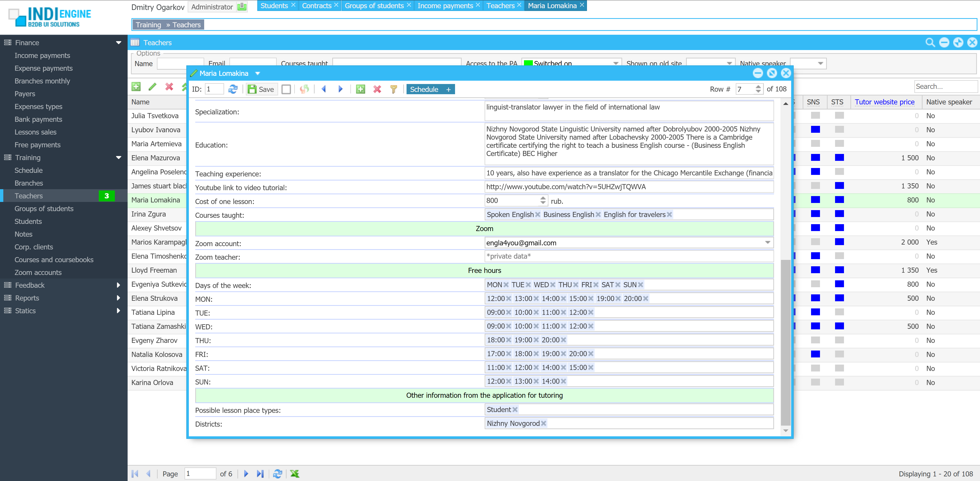Image resolution: width=980 pixels, height=481 pixels.
Task: Export table with the Excel icon
Action: pos(295,473)
